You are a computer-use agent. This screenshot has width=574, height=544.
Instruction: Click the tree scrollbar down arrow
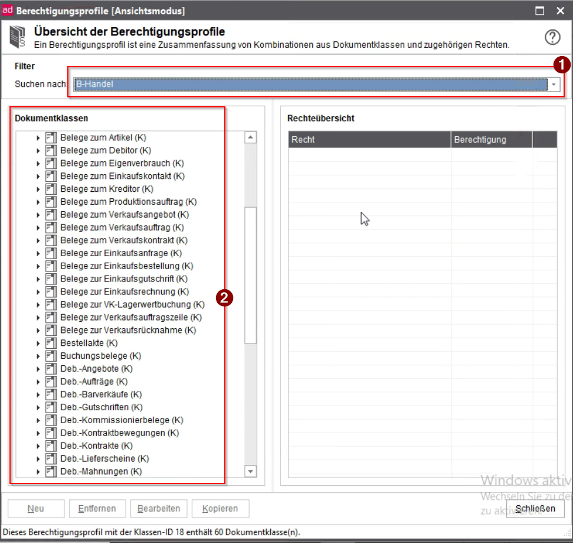250,471
